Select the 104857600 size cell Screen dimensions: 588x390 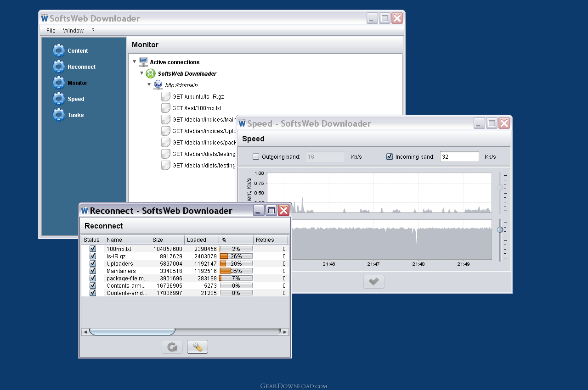tap(168, 249)
